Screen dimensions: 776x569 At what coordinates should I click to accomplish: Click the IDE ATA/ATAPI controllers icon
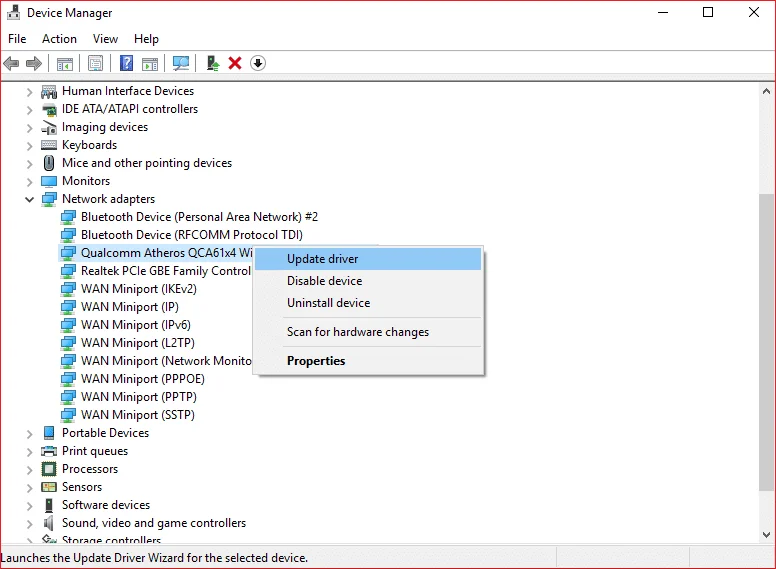(49, 109)
